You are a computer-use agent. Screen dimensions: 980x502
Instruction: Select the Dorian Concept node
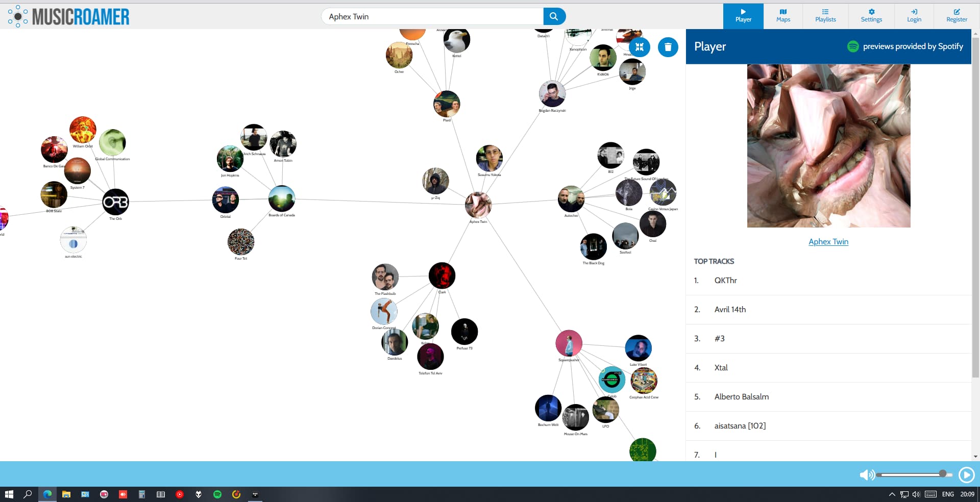pyautogui.click(x=384, y=311)
